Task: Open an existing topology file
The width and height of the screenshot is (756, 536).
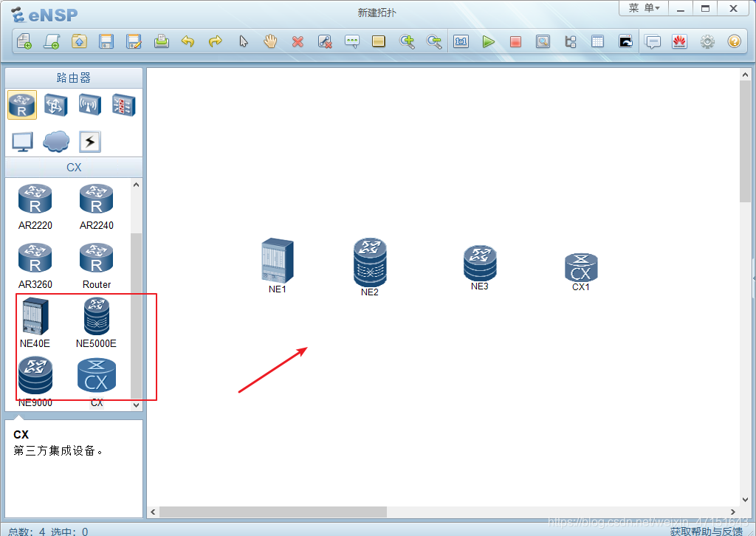Action: click(79, 41)
